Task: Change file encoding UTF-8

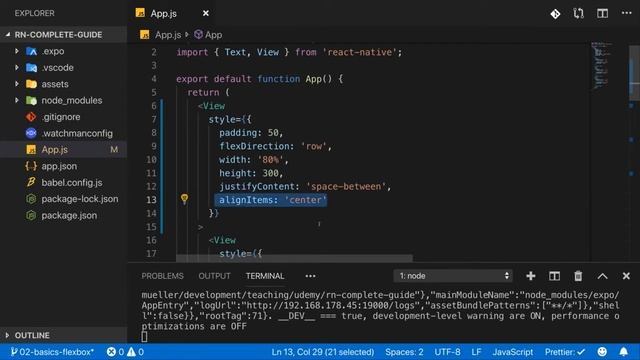Action: (x=447, y=352)
